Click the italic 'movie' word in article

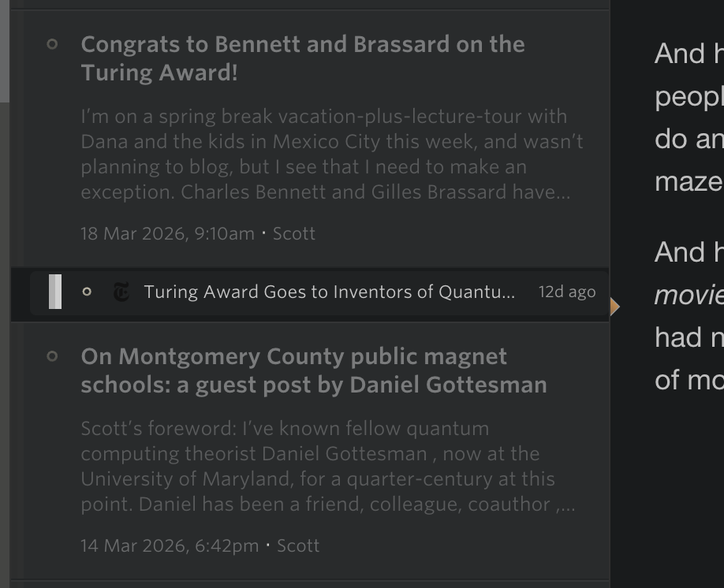coord(688,295)
